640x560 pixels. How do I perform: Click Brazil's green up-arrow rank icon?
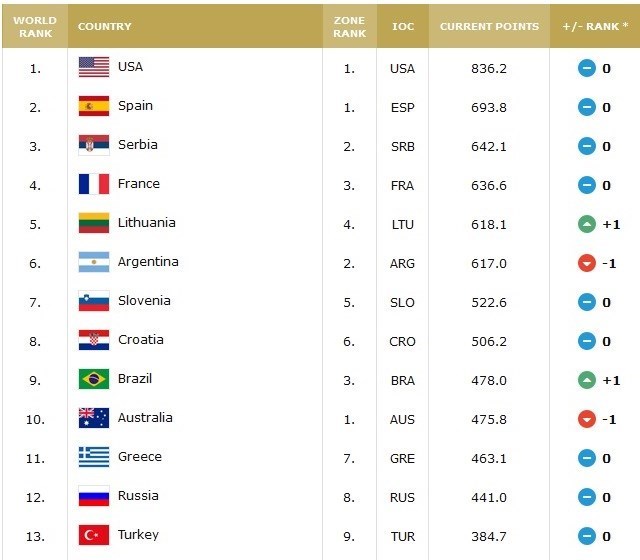587,380
